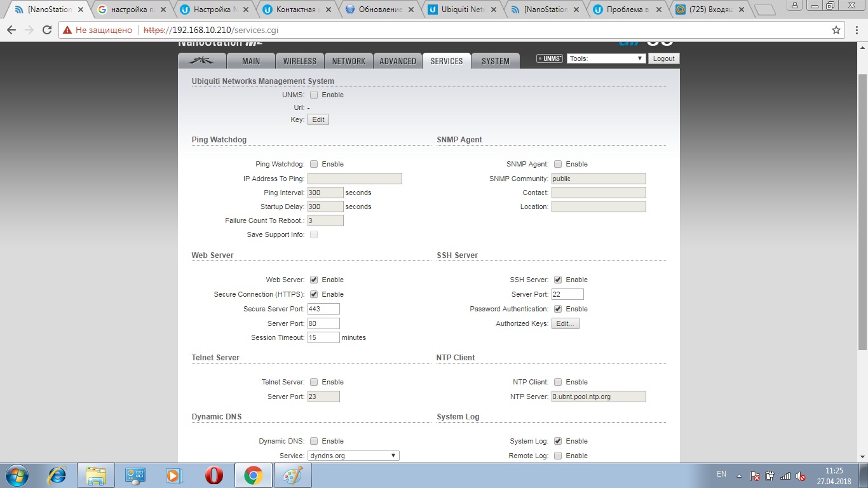Open Windows Media Player taskbar icon
The width and height of the screenshot is (868, 488).
(x=174, y=475)
